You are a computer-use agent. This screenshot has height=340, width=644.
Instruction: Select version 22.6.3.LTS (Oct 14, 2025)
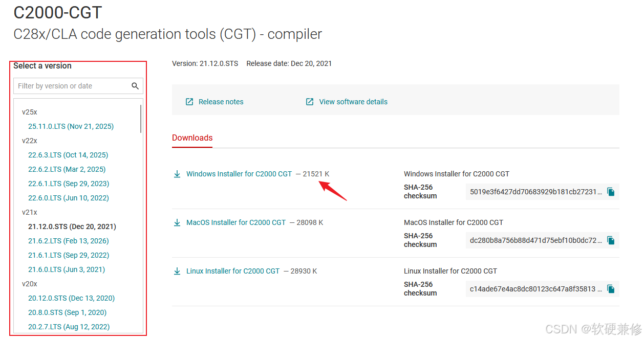[x=68, y=155]
